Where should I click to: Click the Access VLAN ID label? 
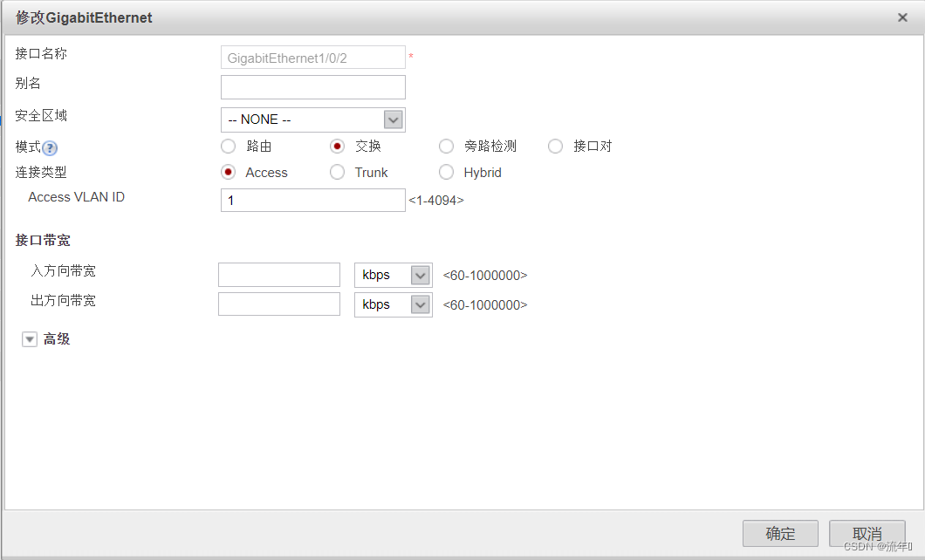(x=76, y=197)
